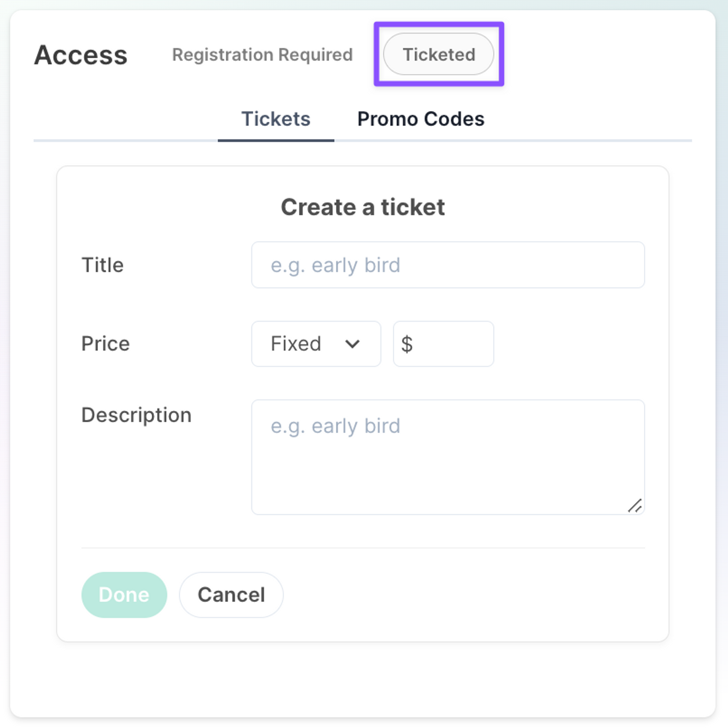
Task: Click the Description field label
Action: pyautogui.click(x=136, y=415)
